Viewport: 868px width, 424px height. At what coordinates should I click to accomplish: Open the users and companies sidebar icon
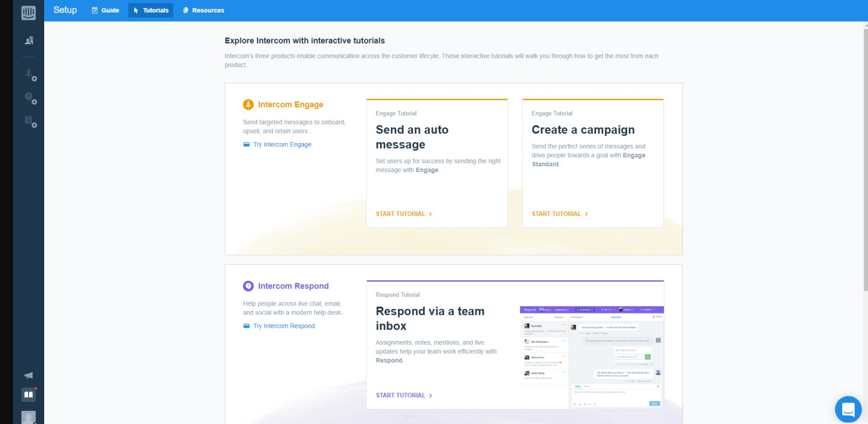pyautogui.click(x=29, y=41)
